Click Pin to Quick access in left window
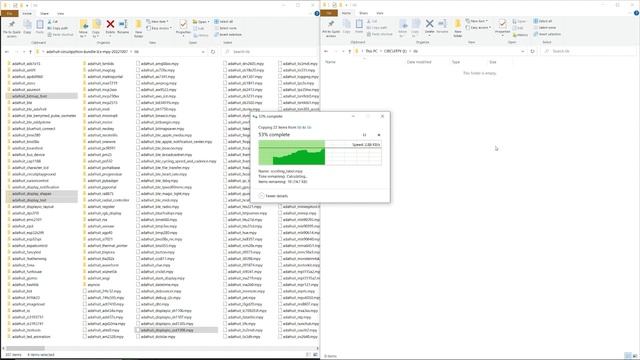This screenshot has height=360, width=640. pyautogui.click(x=12, y=28)
